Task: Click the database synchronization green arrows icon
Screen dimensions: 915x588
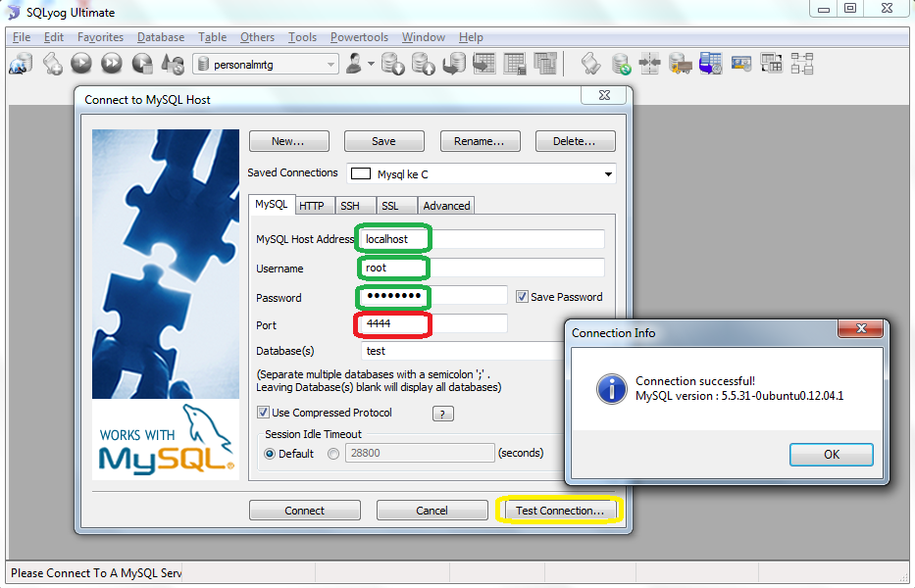Action: 621,64
